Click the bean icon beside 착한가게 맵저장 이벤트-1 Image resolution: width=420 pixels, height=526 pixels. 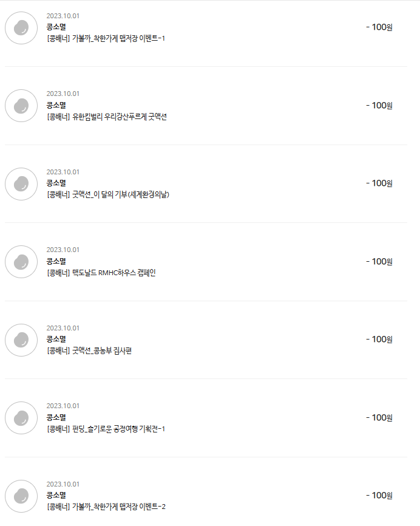pos(21,27)
